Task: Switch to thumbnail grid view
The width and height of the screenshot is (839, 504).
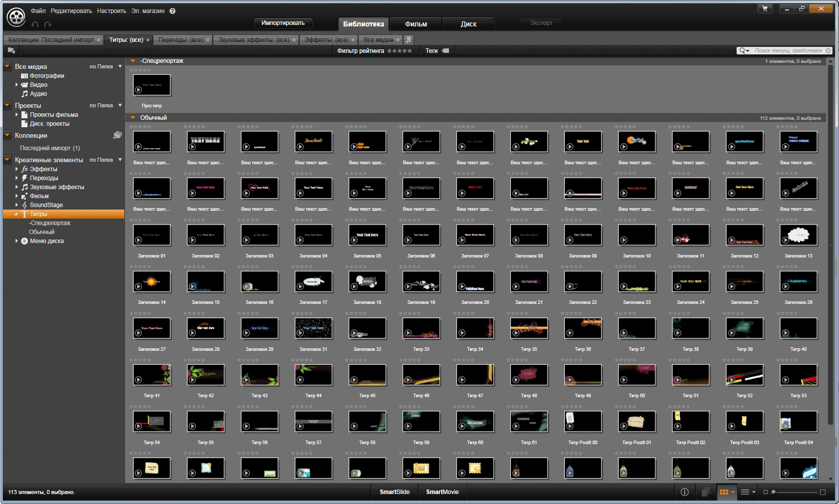Action: [x=724, y=492]
